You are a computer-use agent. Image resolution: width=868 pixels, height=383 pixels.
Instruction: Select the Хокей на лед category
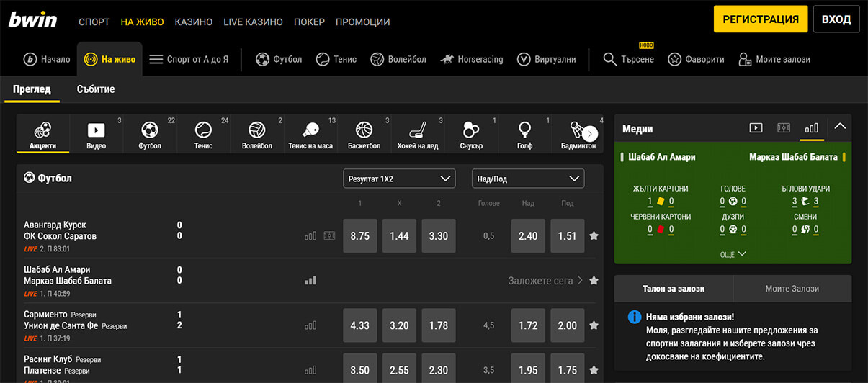point(417,134)
